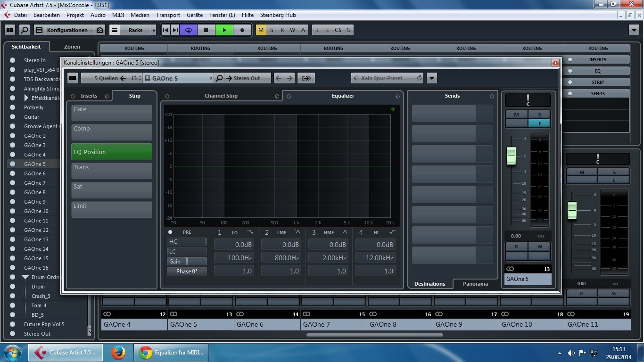Open the Channel Strip tab
644x362 pixels.
pos(221,96)
